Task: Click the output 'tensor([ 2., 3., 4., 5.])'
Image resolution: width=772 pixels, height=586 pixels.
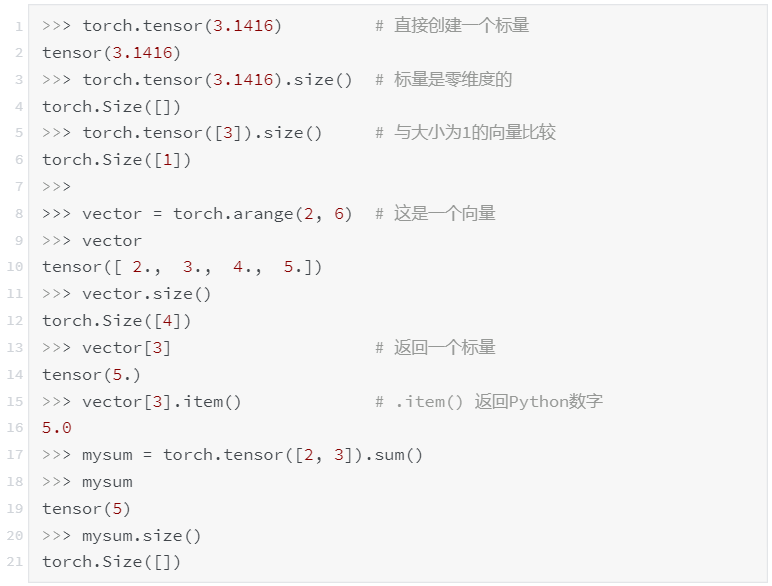Action: point(182,267)
